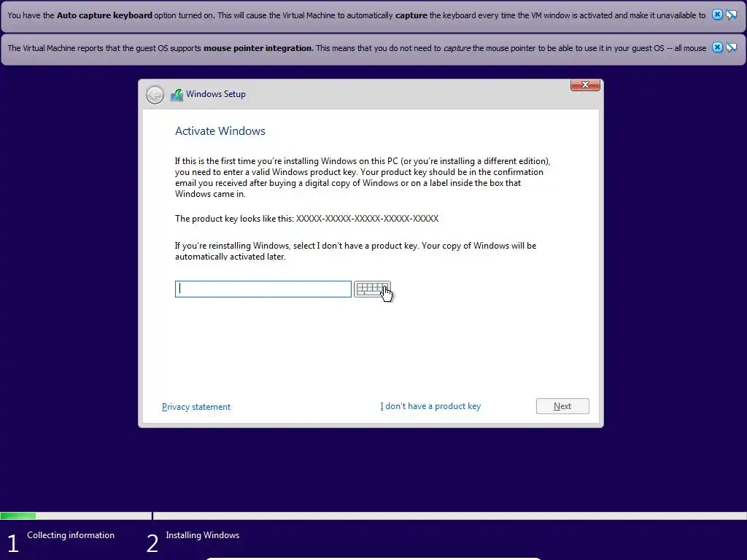Click the Auto capture keyboard message text
The width and height of the screenshot is (747, 560).
(x=356, y=15)
